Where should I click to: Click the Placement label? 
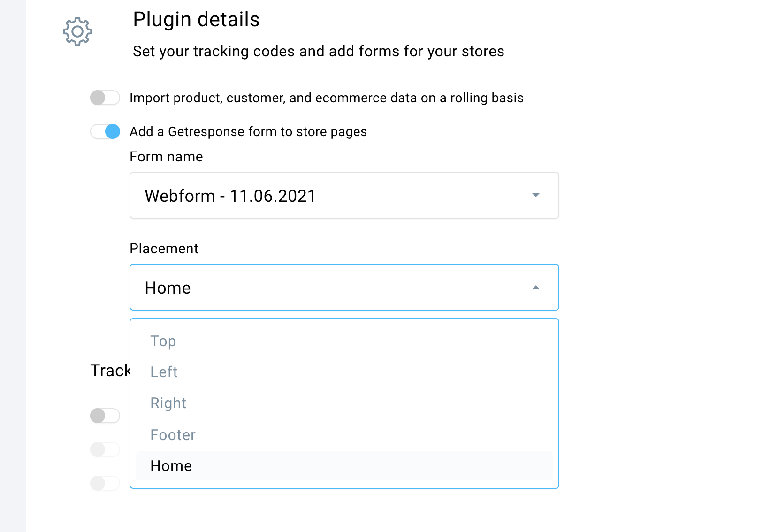click(x=164, y=249)
